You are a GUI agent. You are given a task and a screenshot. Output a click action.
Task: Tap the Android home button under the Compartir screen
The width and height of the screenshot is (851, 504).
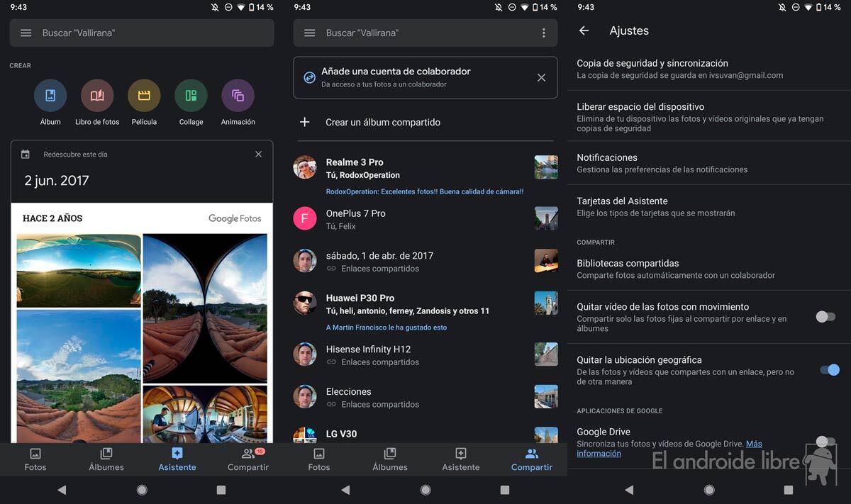425,490
